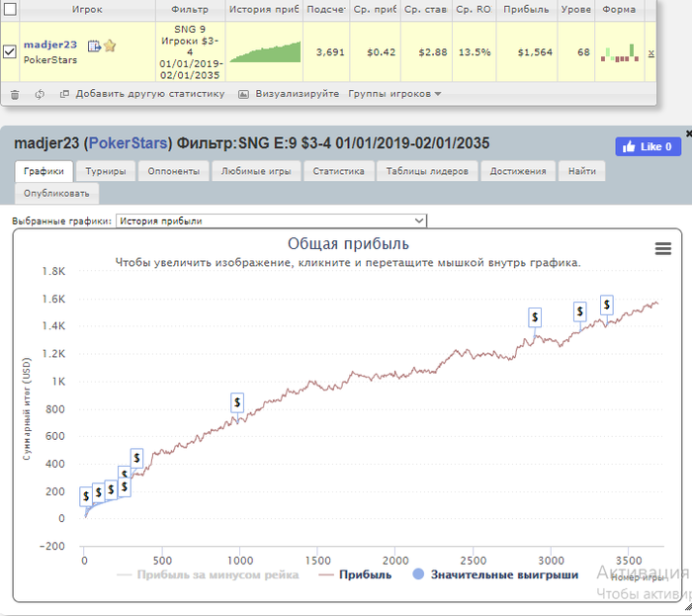This screenshot has height=616, width=692.
Task: Click Добавить другую статистику
Action: click(x=150, y=94)
